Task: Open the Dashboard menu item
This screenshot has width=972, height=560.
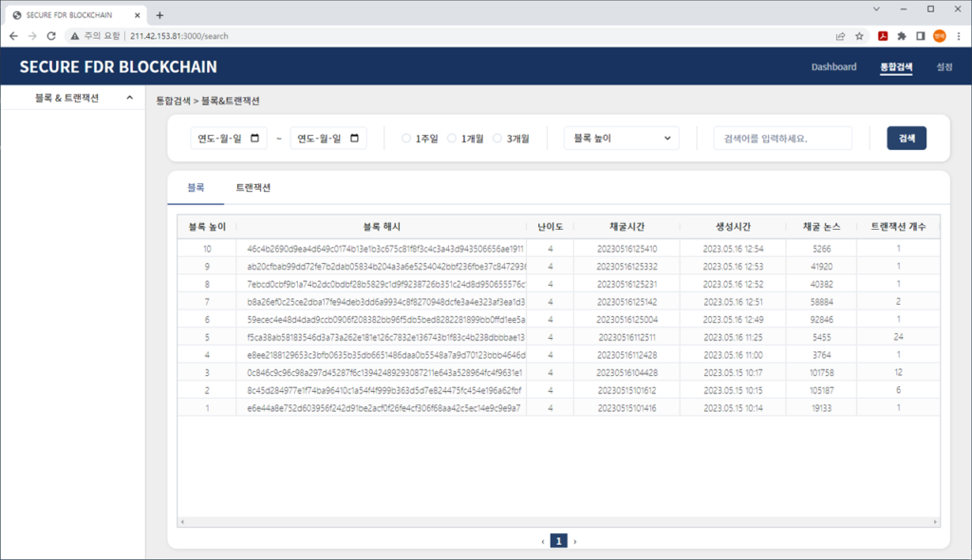Action: click(x=833, y=67)
